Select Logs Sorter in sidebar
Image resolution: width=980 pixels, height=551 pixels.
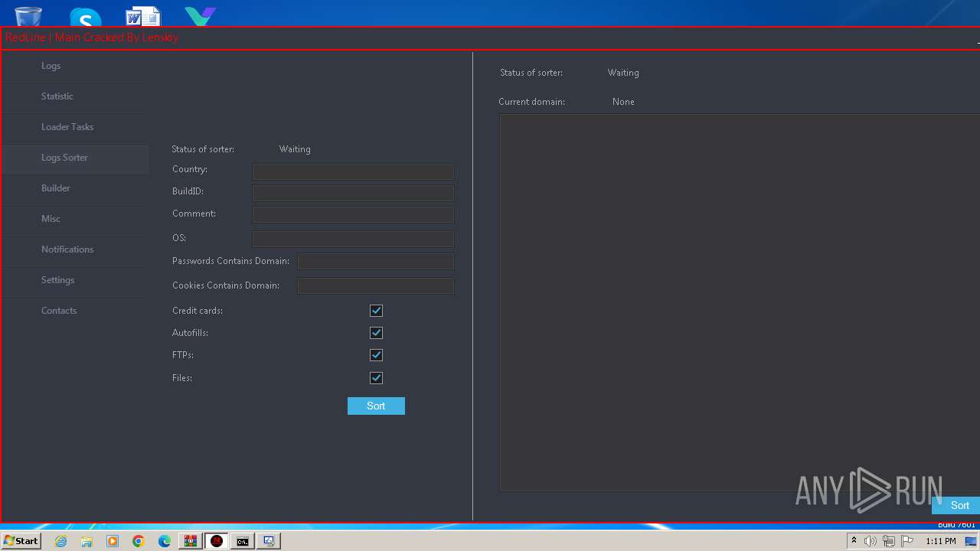[74, 158]
